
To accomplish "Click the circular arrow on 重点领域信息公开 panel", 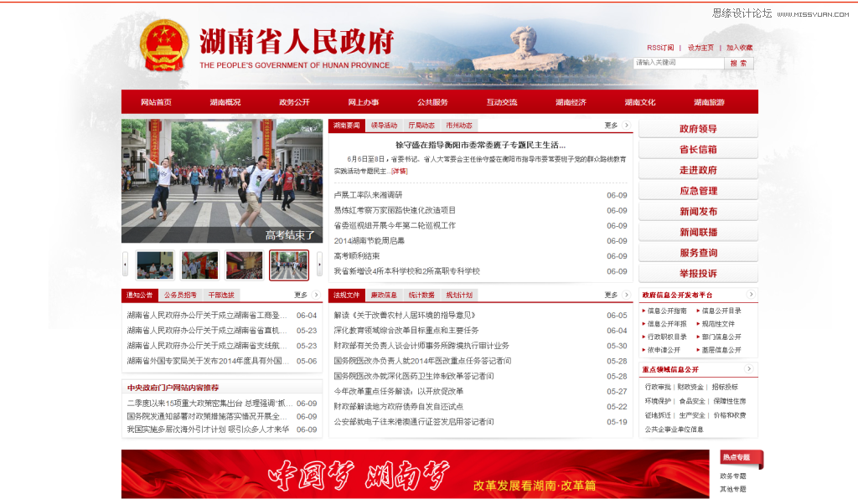I will (748, 368).
